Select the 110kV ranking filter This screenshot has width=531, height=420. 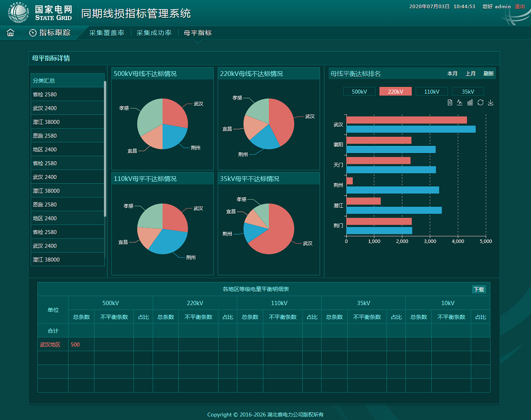(432, 92)
